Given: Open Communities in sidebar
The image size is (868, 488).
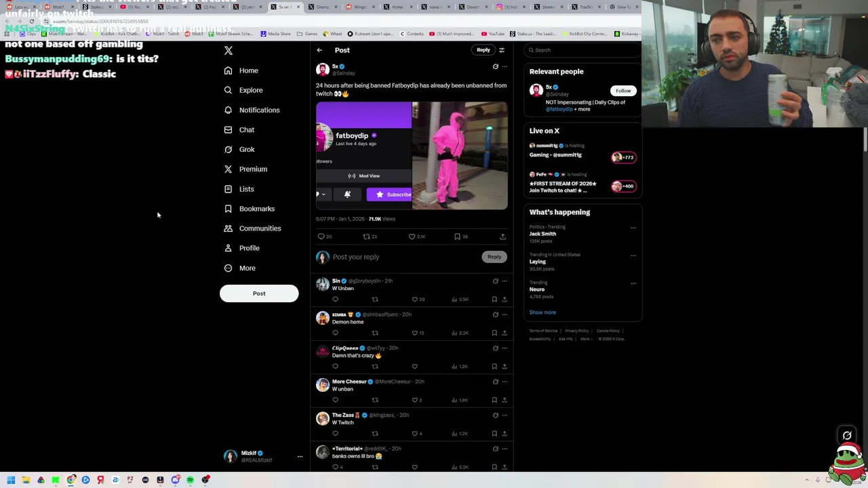Looking at the screenshot, I should click(252, 228).
